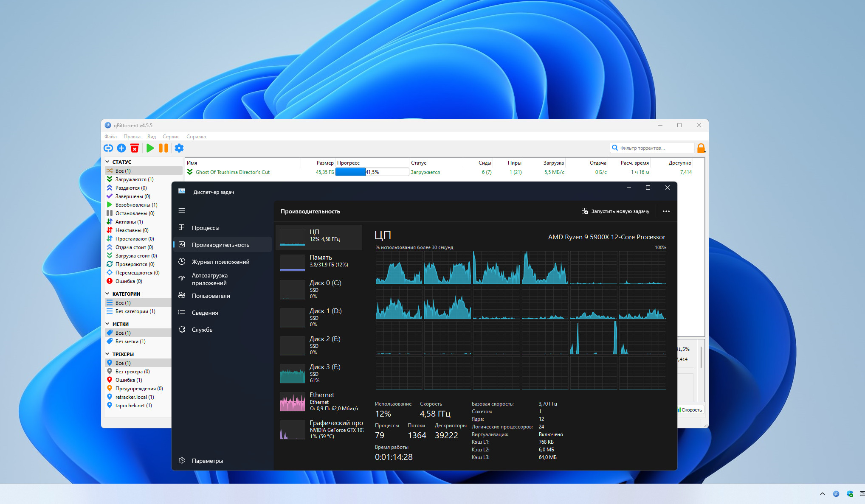Click the torrent filter search field
This screenshot has width=865, height=504.
pos(652,148)
